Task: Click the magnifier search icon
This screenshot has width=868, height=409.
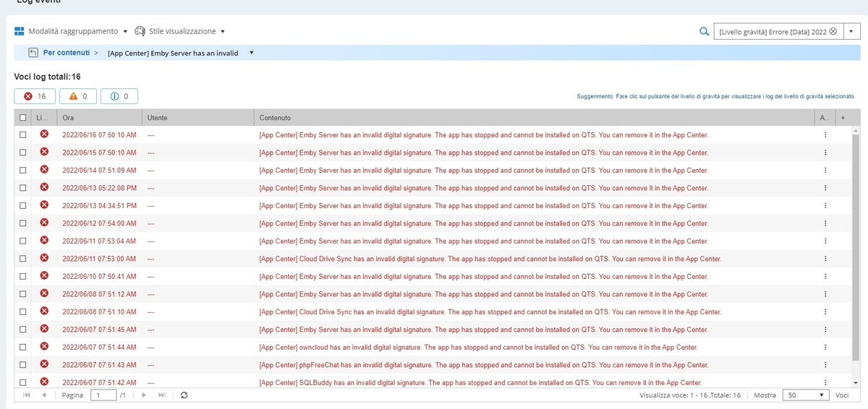Action: tap(704, 32)
